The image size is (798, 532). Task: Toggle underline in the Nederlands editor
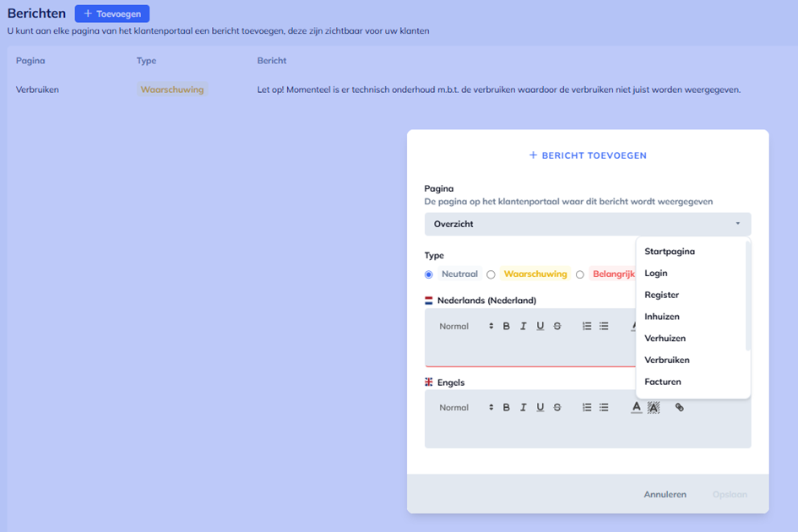(x=540, y=326)
